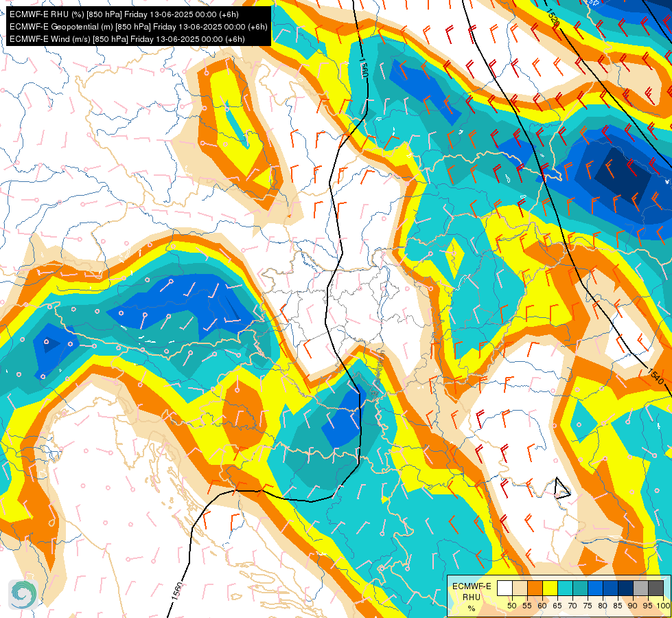Image resolution: width=672 pixels, height=618 pixels.
Task: Click the ECMWF-E label in the legend
Action: [472, 586]
